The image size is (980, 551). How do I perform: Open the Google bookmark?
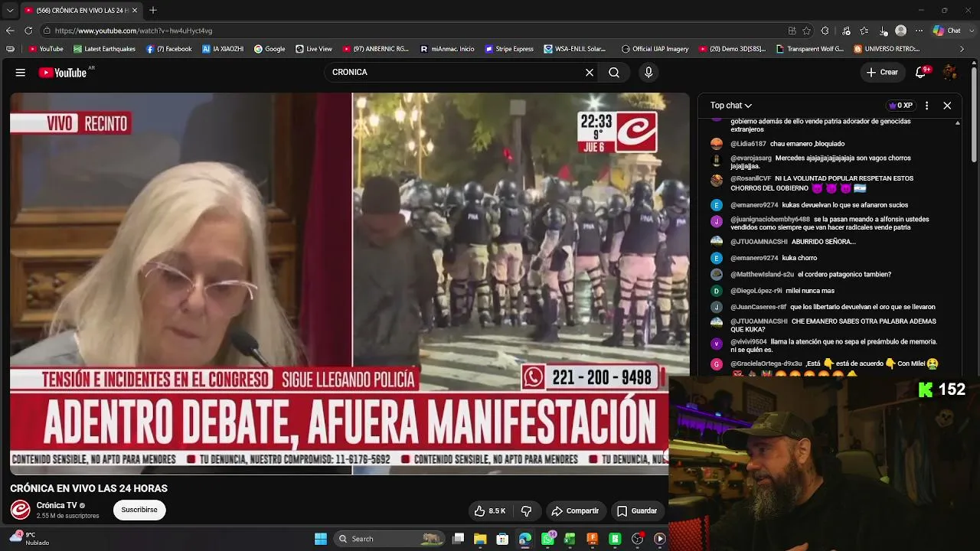[x=269, y=49]
